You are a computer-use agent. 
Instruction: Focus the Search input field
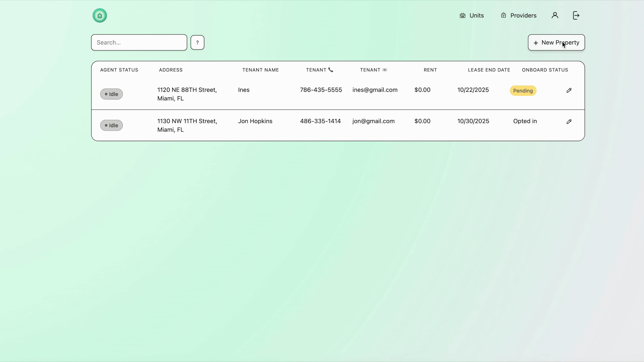139,42
